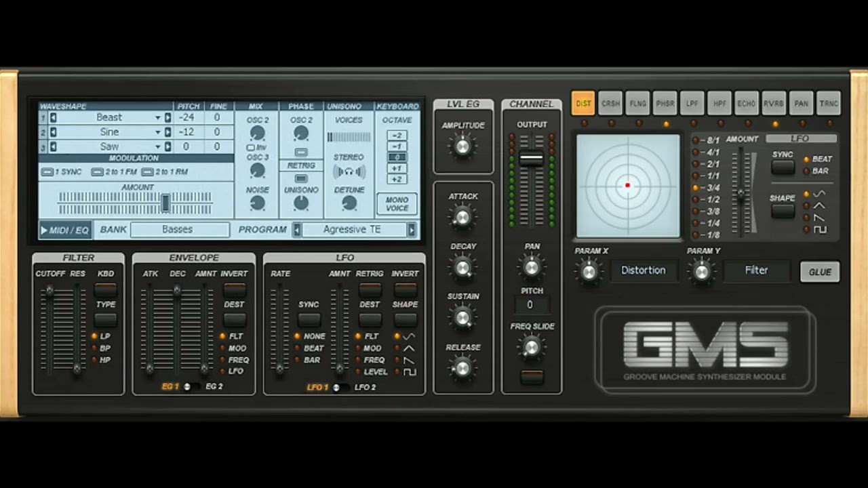Select the PHSR effect tab

[x=665, y=104]
